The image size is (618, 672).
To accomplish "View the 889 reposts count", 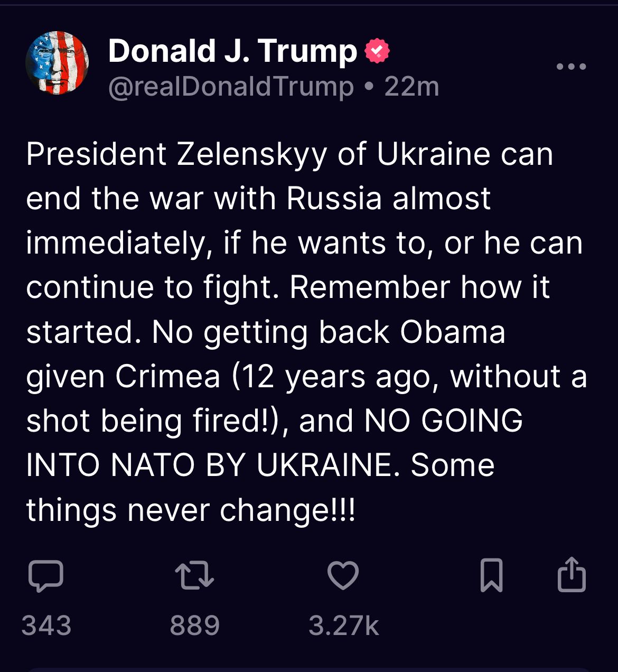I will tap(195, 626).
